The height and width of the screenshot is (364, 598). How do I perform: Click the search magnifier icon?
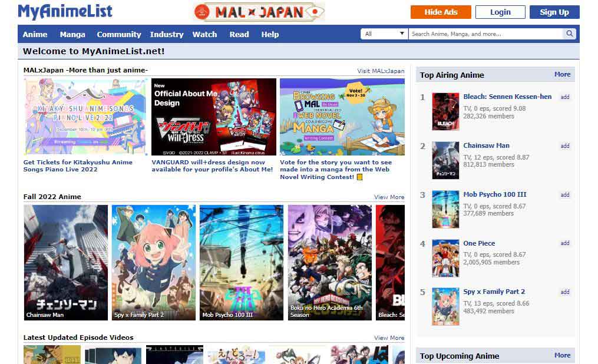tap(569, 34)
